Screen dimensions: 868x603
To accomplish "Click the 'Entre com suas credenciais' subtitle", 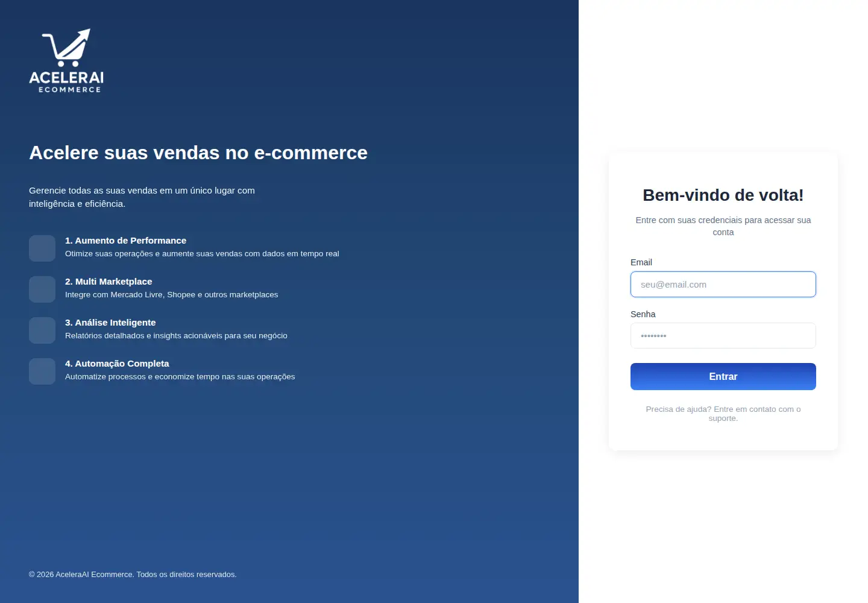I will (x=723, y=226).
